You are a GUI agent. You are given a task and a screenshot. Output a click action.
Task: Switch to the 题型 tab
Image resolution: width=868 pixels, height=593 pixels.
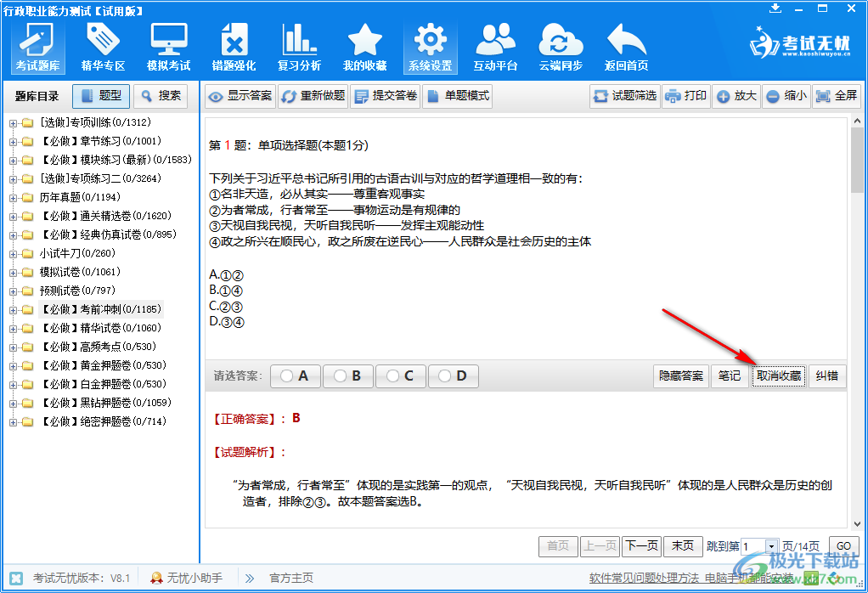click(101, 96)
